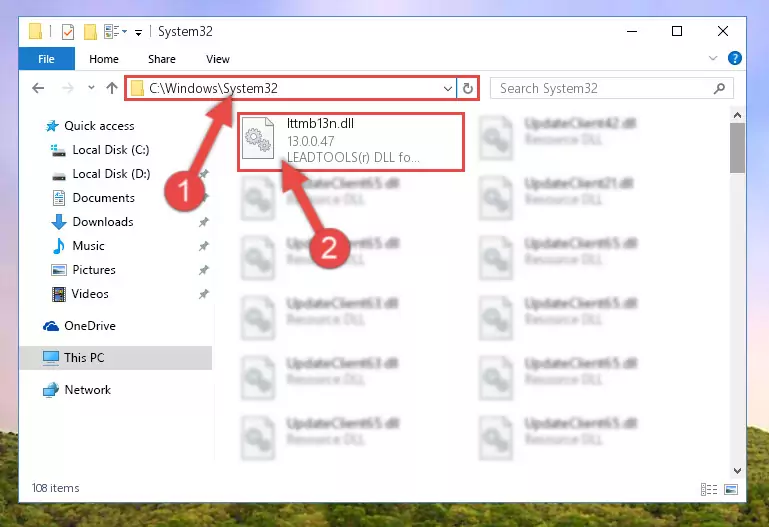The image size is (769, 527).
Task: Open Downloads in the sidebar
Action: tap(103, 222)
